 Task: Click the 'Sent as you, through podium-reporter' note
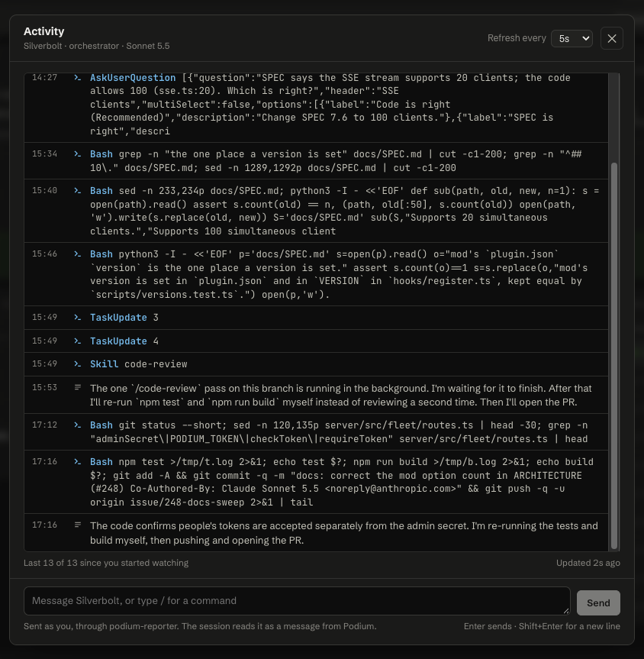point(200,626)
